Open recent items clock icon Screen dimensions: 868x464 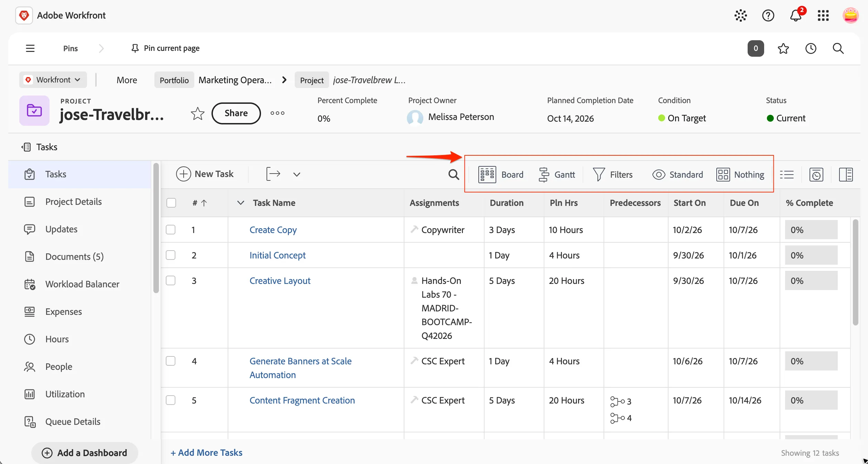811,48
